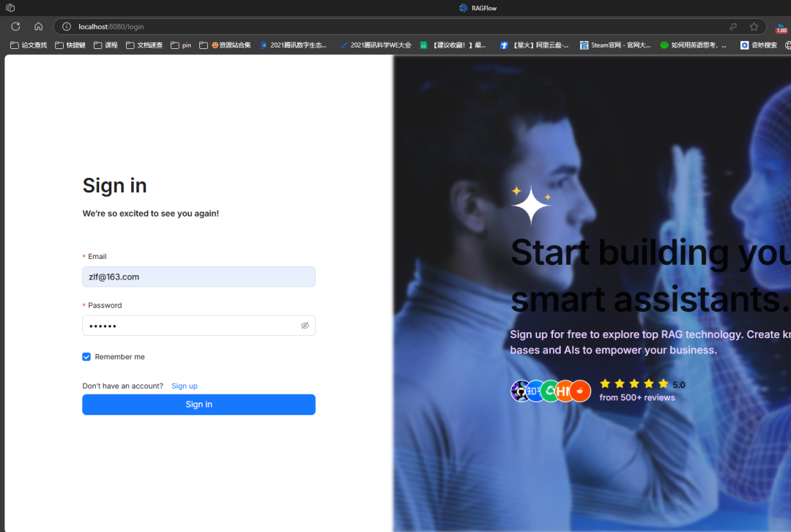791x532 pixels.
Task: Click the five-star rating display
Action: (x=634, y=384)
